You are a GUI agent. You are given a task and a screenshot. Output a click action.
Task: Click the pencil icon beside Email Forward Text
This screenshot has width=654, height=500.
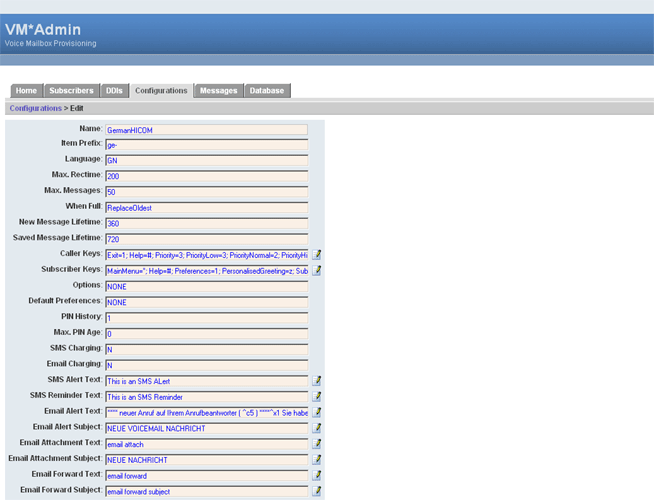317,475
